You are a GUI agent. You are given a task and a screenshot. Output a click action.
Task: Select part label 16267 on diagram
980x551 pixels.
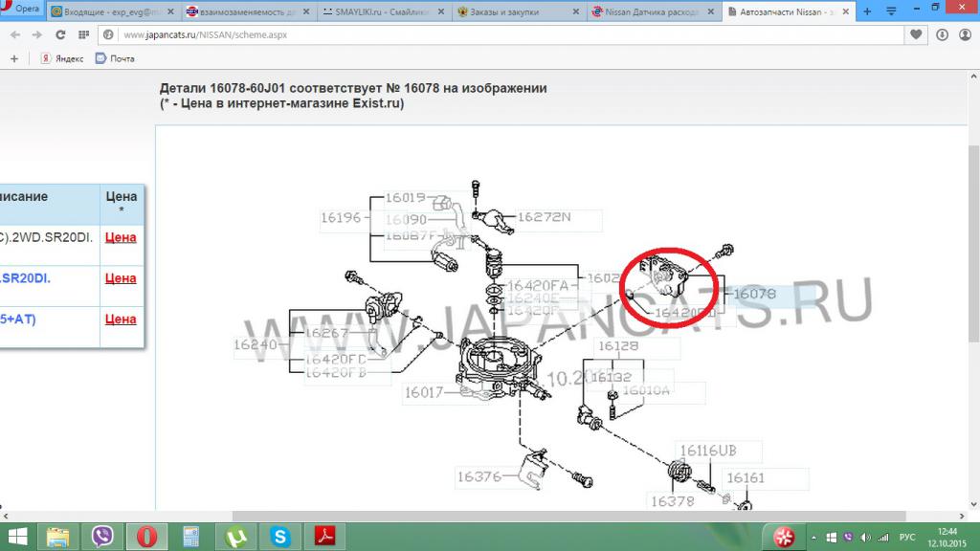326,332
